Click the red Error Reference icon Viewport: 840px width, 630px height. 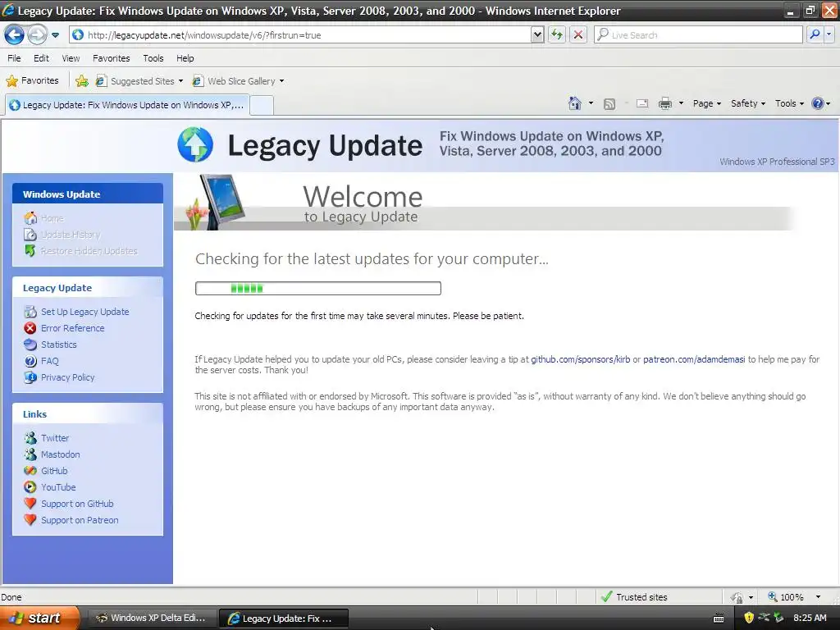click(30, 328)
